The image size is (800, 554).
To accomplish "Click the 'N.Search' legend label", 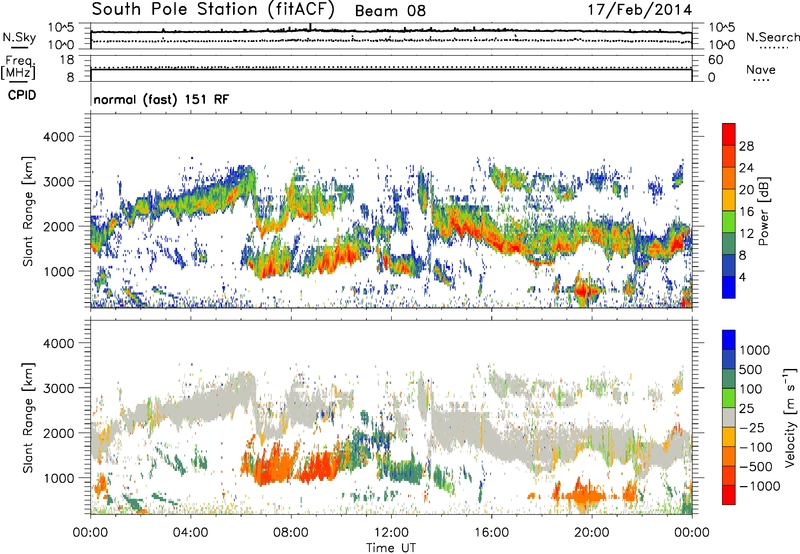I will click(x=772, y=37).
